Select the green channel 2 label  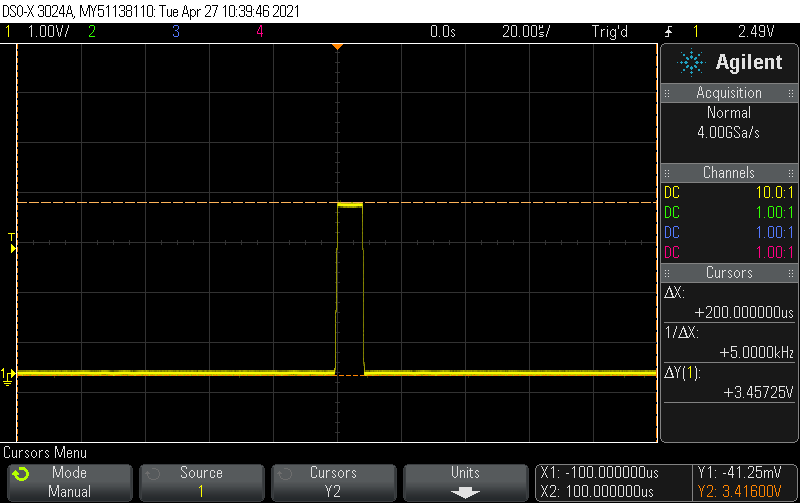[92, 32]
